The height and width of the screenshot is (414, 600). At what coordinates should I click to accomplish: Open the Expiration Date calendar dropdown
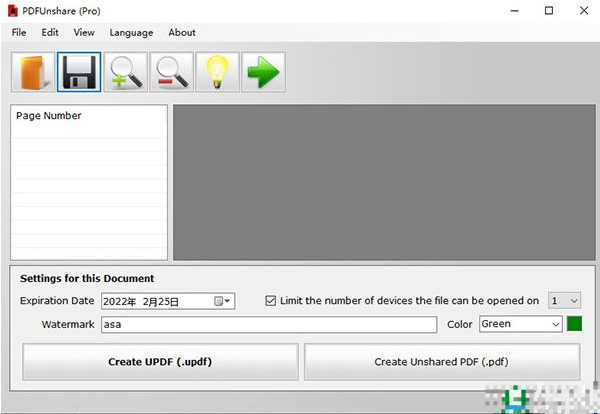(222, 301)
